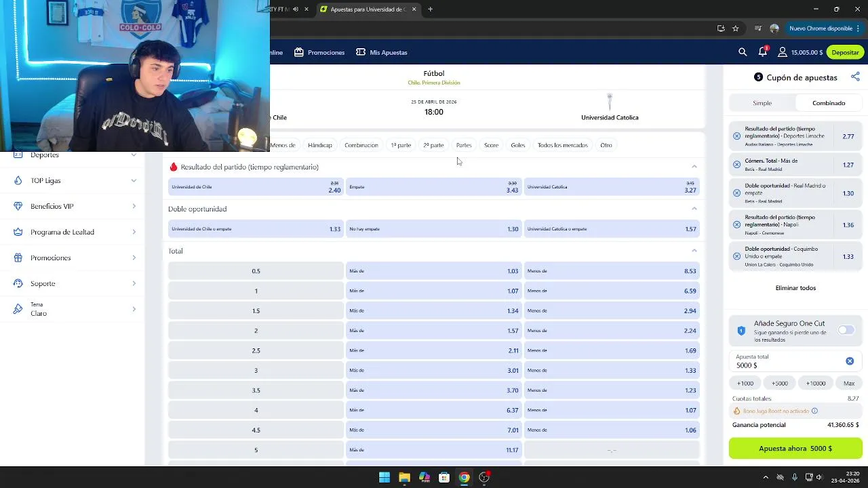Bookmark this page with star icon
This screenshot has height=488, width=868.
(x=736, y=28)
